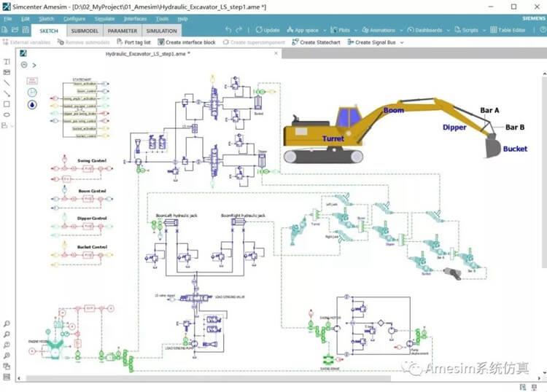Image resolution: width=547 pixels, height=392 pixels.
Task: Switch to the SUBMODEL mode tab
Action: pos(85,31)
